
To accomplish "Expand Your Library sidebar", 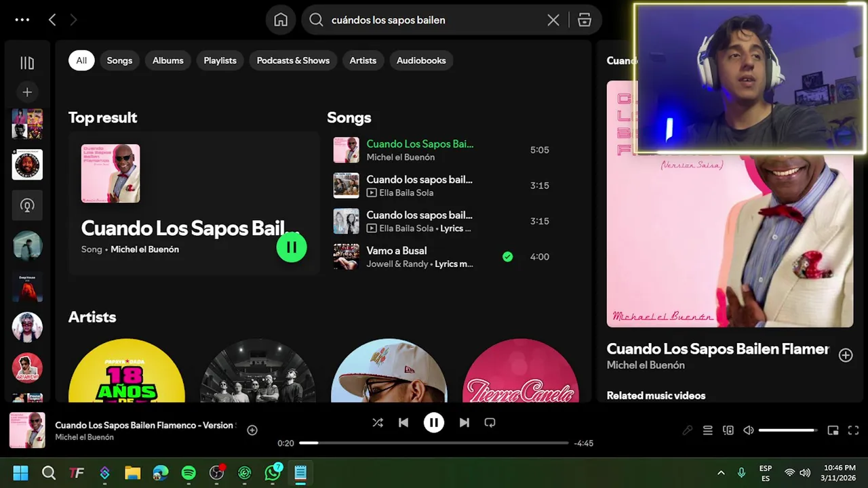I will tap(27, 63).
